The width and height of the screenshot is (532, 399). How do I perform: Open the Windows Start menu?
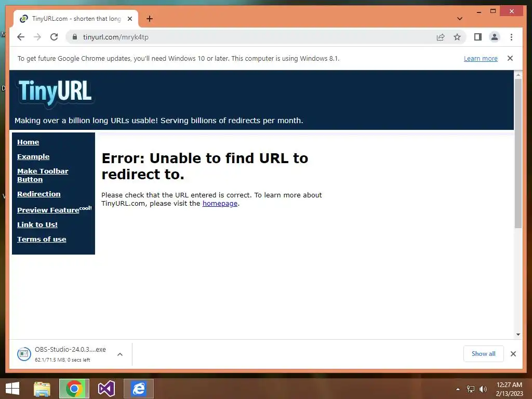click(12, 389)
